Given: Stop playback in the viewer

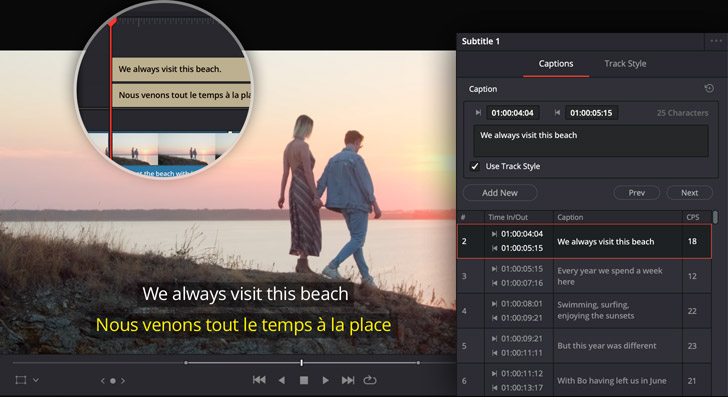Looking at the screenshot, I should pyautogui.click(x=304, y=380).
